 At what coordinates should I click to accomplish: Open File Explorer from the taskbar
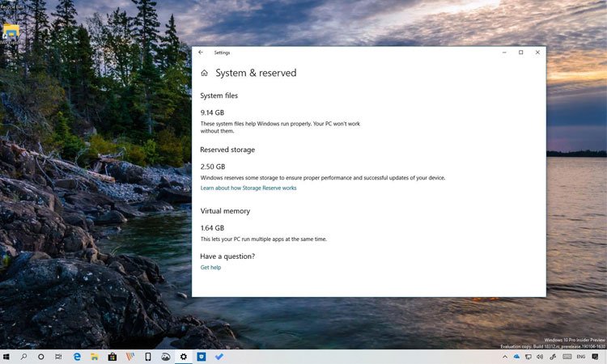(x=95, y=357)
